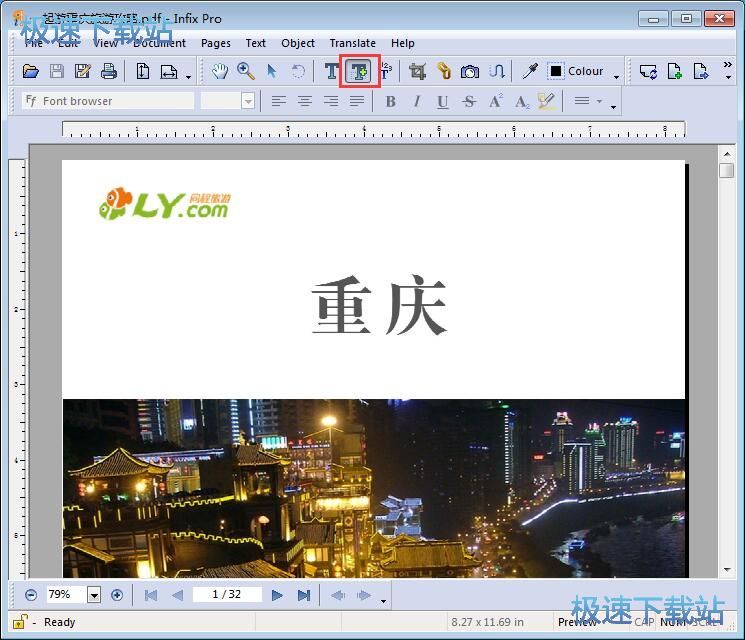This screenshot has width=745, height=640.
Task: Pick the Eyedropper tool
Action: [x=530, y=72]
